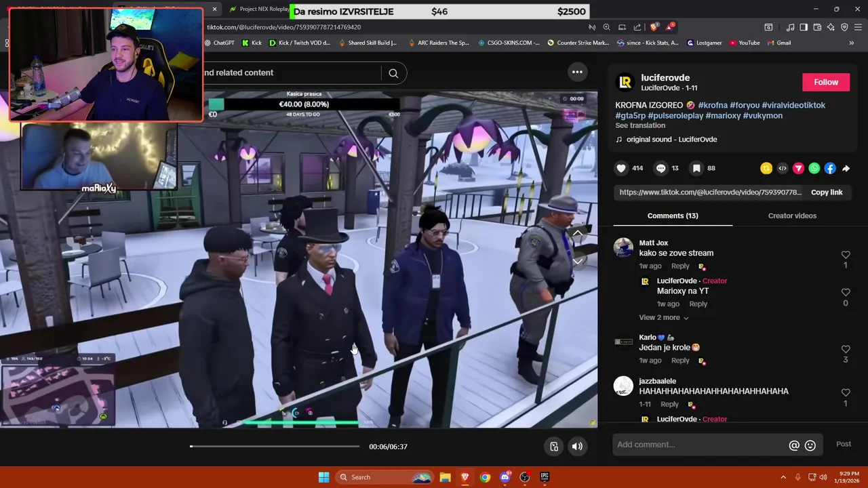This screenshot has height=488, width=868.
Task: Open Epic Games launcher from the taskbar
Action: click(545, 477)
